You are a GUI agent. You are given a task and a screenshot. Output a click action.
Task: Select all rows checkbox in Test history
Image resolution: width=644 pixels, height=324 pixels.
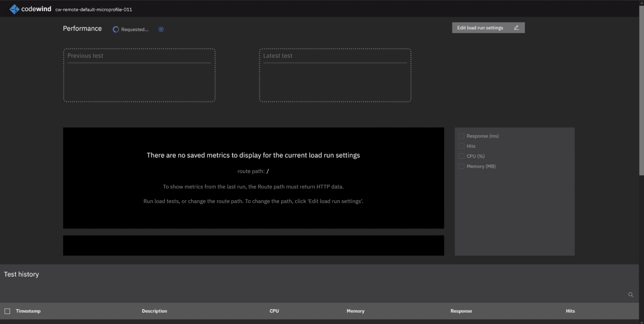pos(7,311)
